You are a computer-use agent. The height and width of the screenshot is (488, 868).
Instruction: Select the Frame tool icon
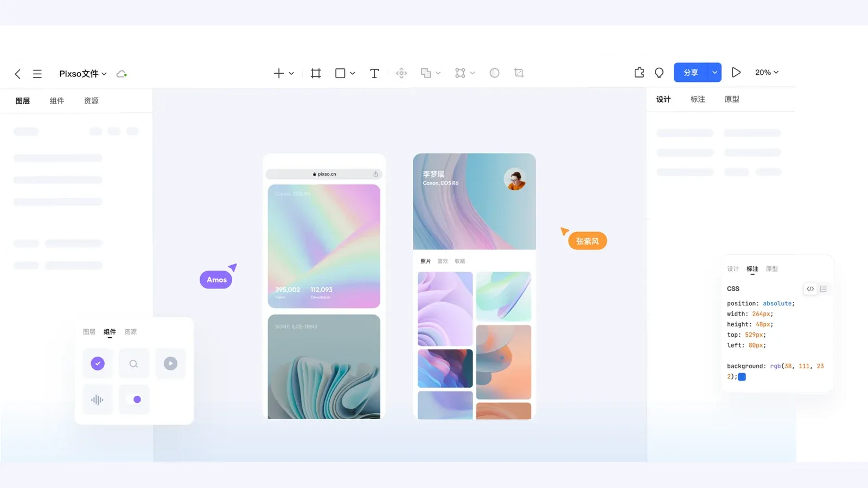pyautogui.click(x=316, y=73)
